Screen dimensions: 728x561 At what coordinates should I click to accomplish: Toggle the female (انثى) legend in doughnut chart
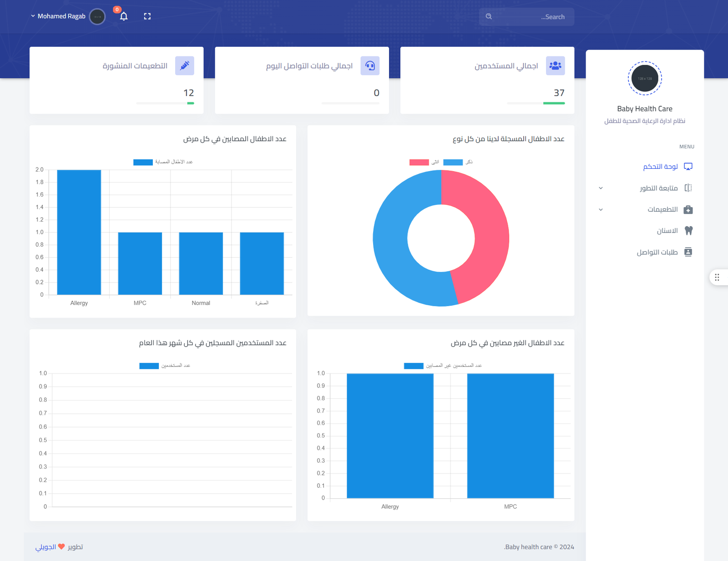pyautogui.click(x=424, y=162)
